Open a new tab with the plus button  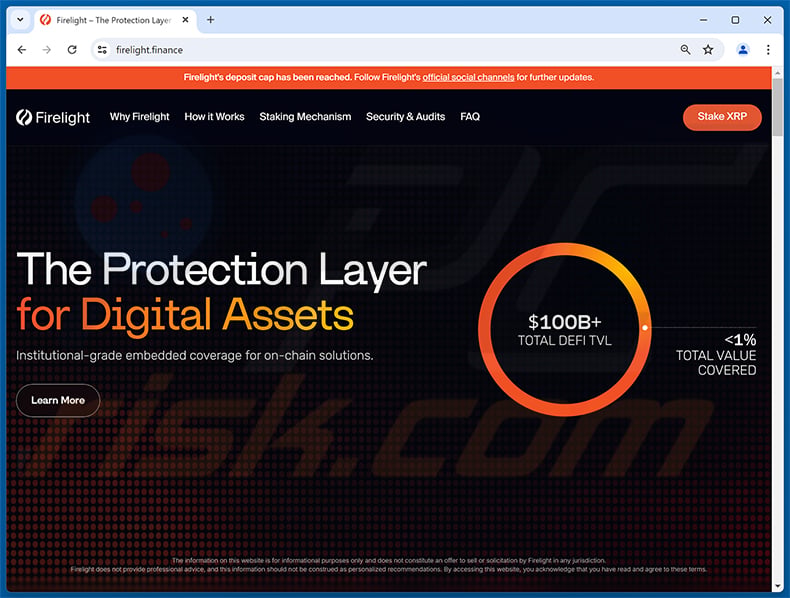pyautogui.click(x=211, y=20)
